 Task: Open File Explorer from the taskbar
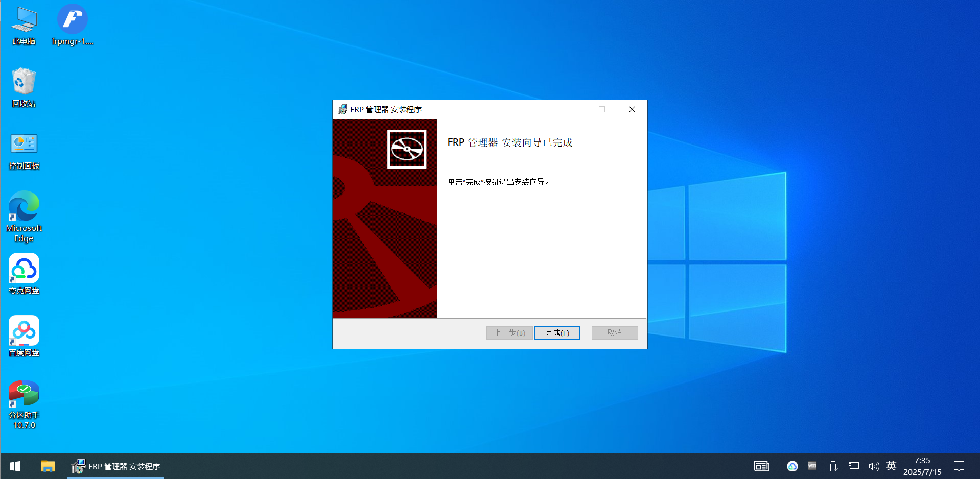(48, 466)
